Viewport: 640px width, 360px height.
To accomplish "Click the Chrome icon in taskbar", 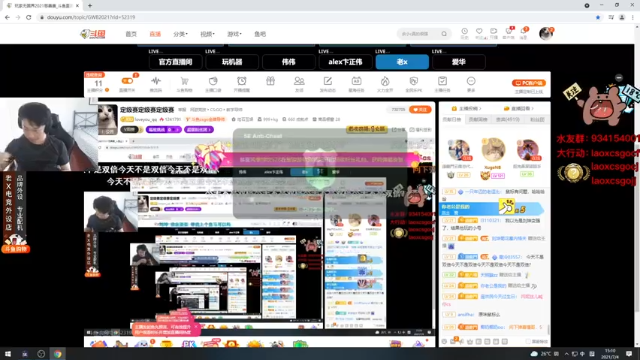I will (57, 354).
